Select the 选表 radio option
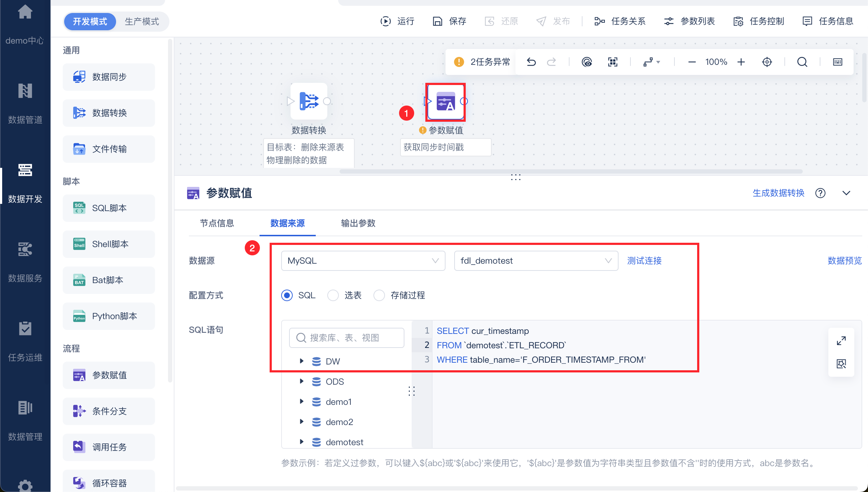Screen dimensions: 868x492 333,295
